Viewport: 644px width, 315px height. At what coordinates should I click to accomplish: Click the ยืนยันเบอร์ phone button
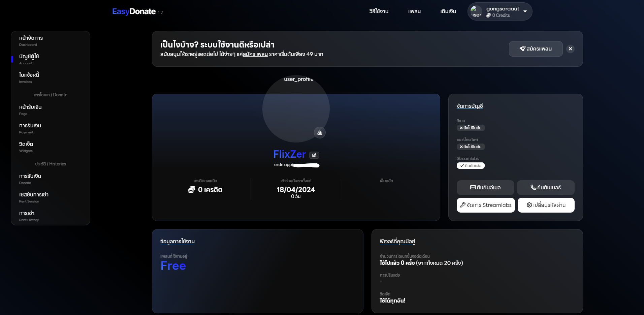(545, 188)
